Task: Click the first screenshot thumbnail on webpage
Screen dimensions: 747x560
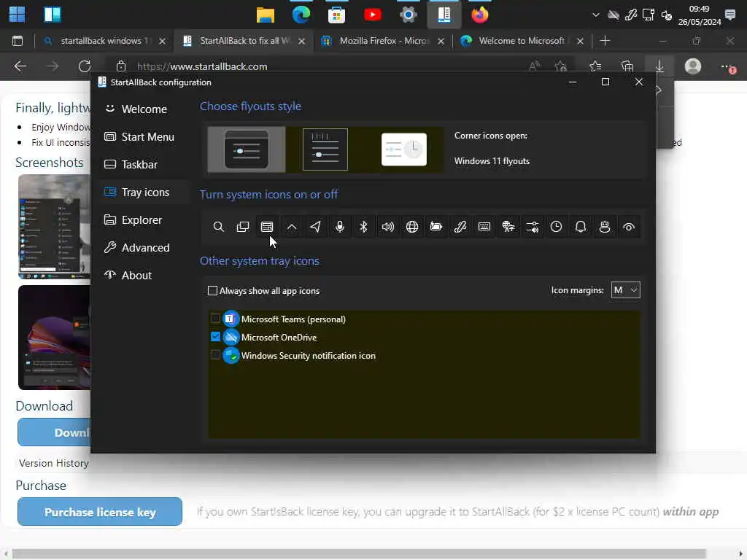Action: [54, 227]
